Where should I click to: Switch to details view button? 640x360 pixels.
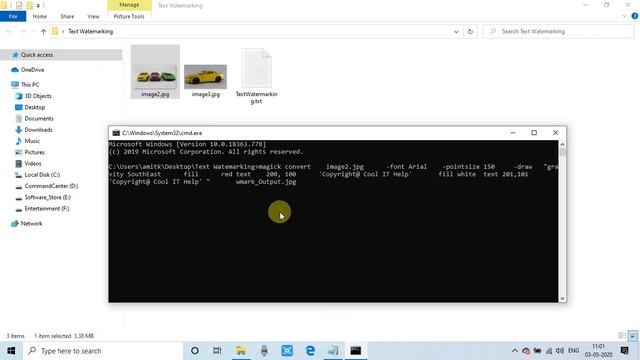[x=622, y=336]
